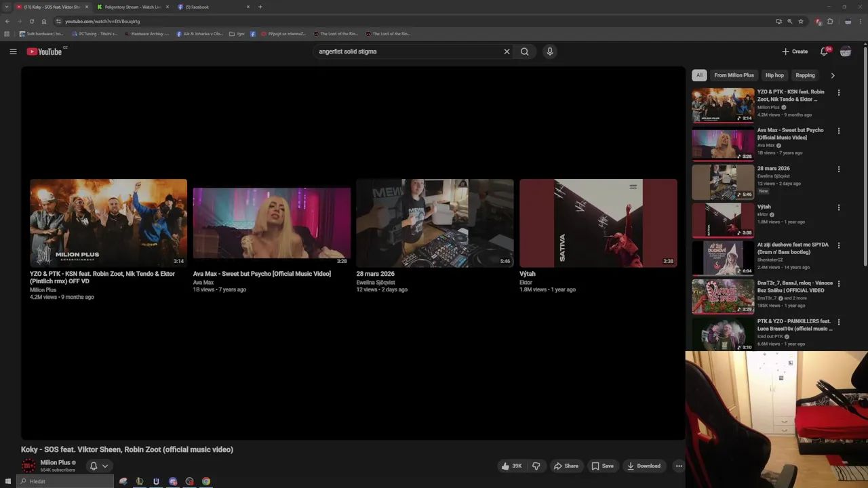Screen dimensions: 868x488
Task: Click Windows taskbar Hledat search box
Action: click(65, 481)
